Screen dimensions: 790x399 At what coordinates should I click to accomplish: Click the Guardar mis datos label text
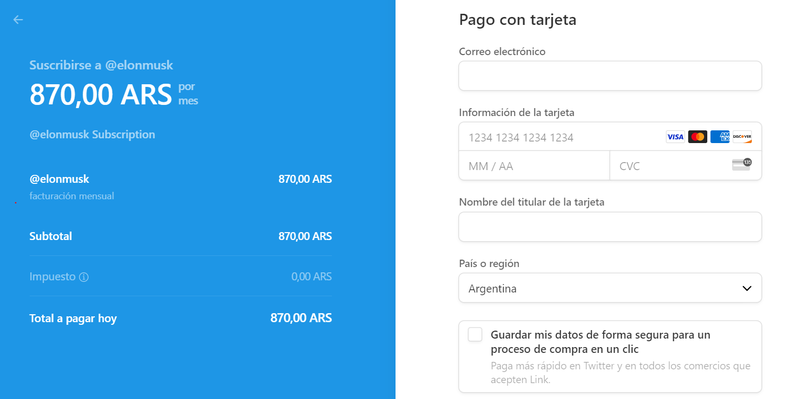click(600, 342)
